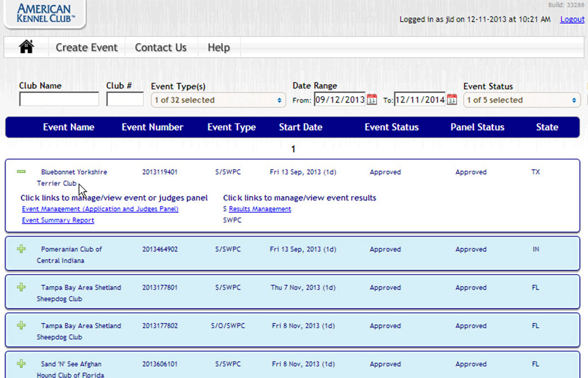Screen dimensions: 588x378
Task: Click the To date field 12/11/2014
Action: click(420, 99)
